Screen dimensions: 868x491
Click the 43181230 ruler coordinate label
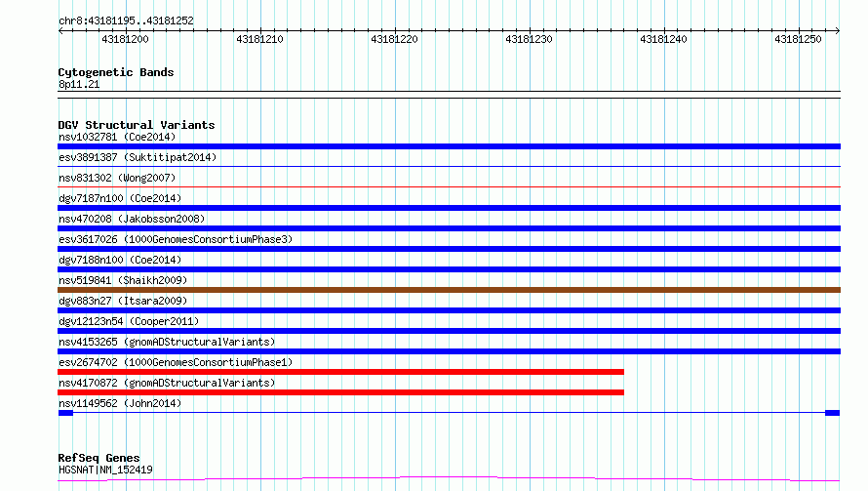(x=529, y=39)
